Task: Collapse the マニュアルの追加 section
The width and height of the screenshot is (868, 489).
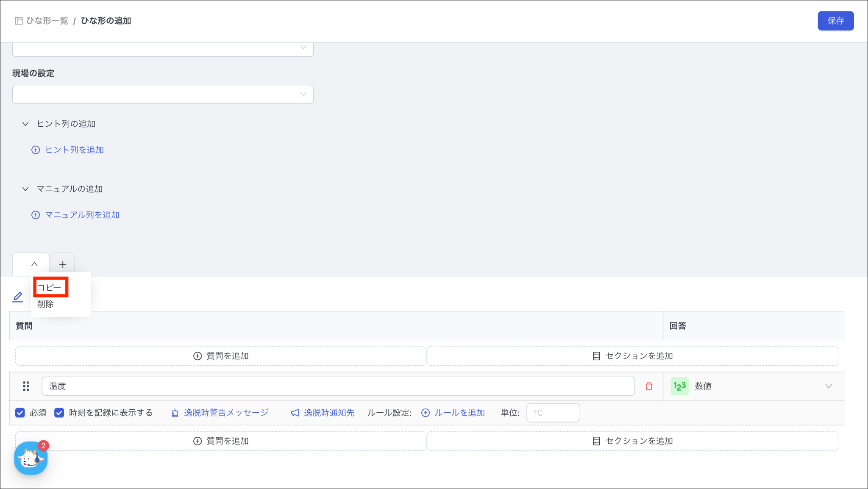Action: point(25,189)
